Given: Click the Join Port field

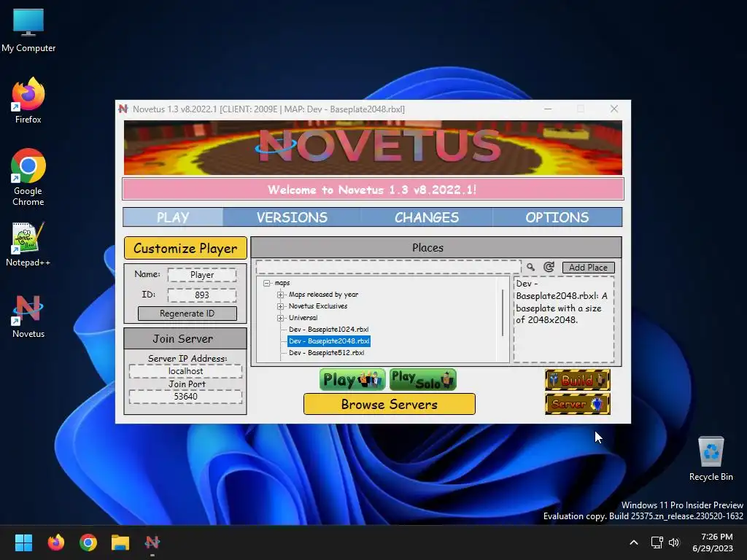Looking at the screenshot, I should [185, 397].
